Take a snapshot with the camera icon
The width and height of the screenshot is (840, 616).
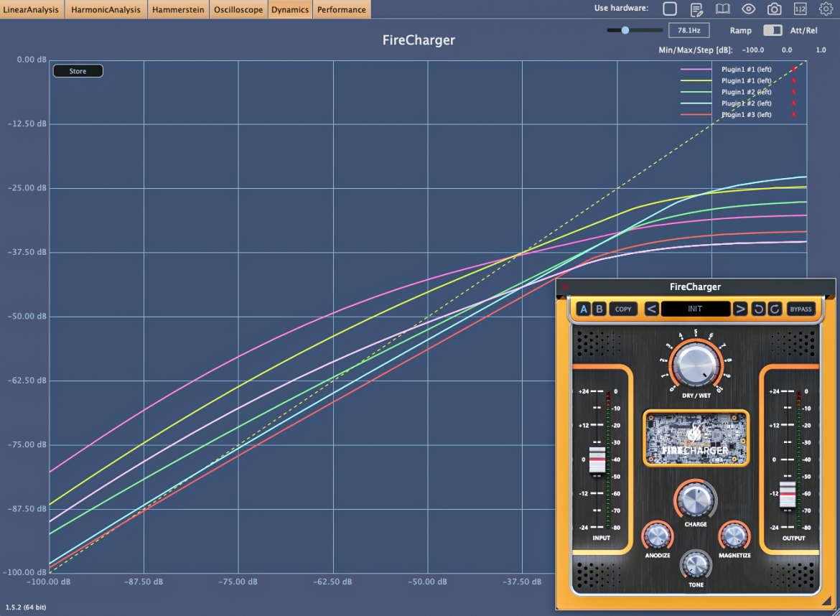click(774, 9)
